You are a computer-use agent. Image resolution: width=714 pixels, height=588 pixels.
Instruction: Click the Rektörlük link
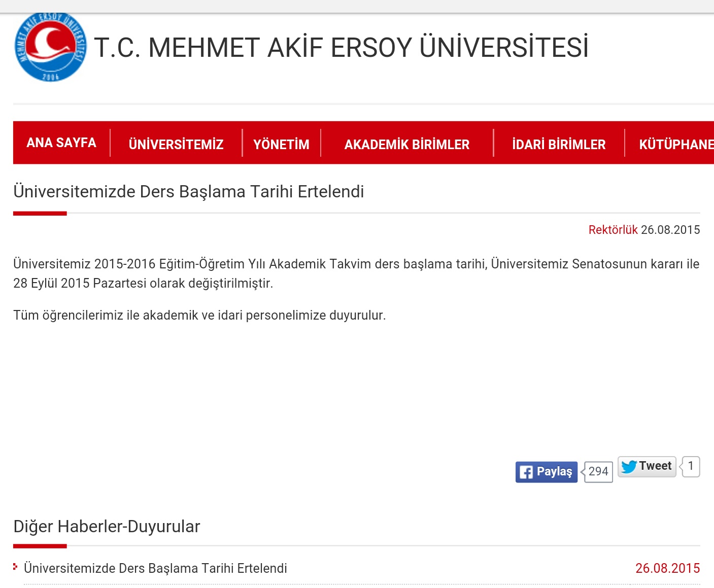pyautogui.click(x=613, y=230)
